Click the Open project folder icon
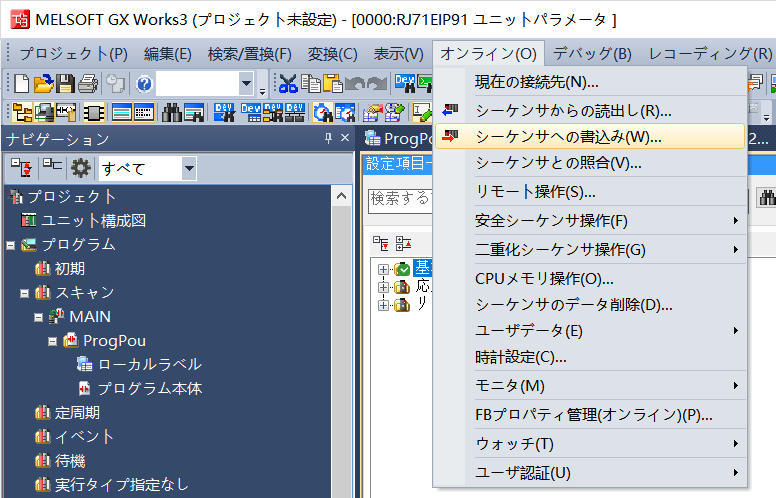 click(x=43, y=84)
